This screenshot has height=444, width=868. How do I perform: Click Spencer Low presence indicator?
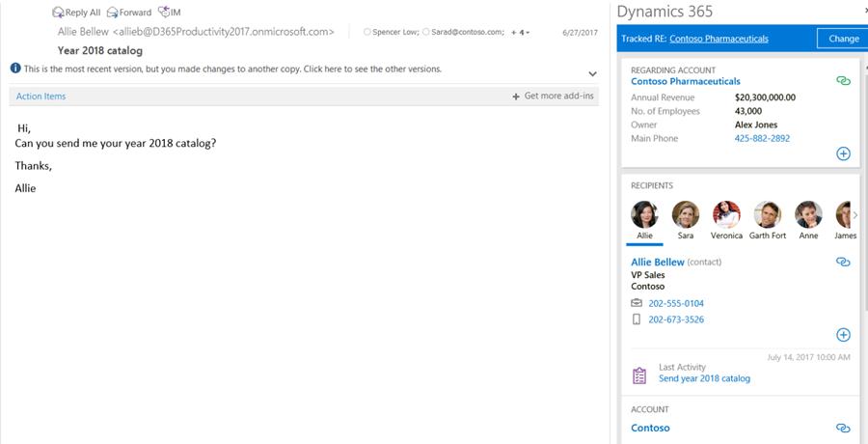coord(366,33)
